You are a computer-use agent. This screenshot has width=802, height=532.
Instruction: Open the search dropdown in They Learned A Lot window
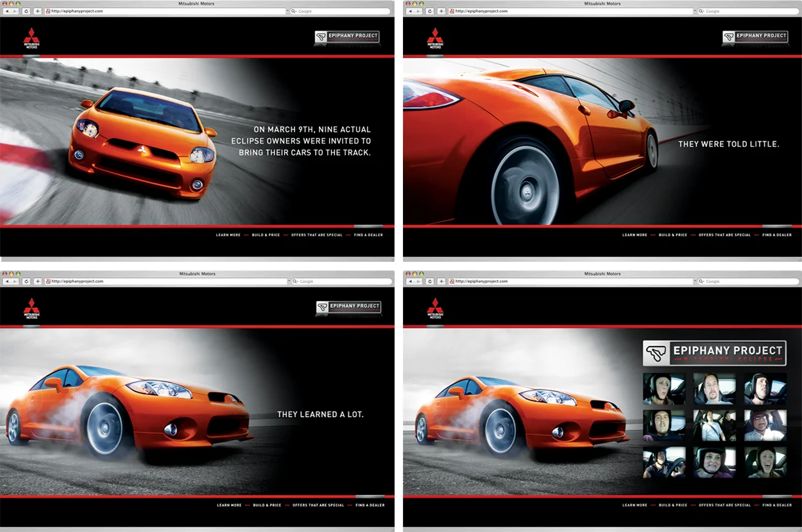296,282
